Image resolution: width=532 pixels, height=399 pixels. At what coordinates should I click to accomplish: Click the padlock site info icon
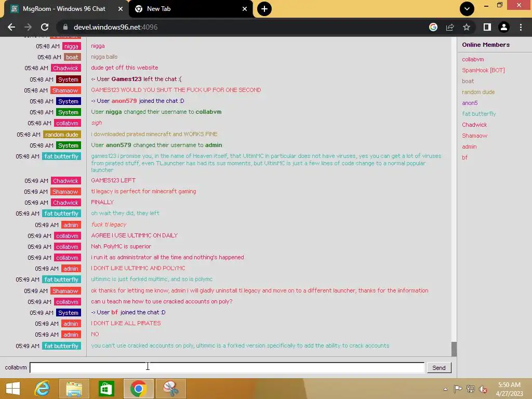point(65,27)
